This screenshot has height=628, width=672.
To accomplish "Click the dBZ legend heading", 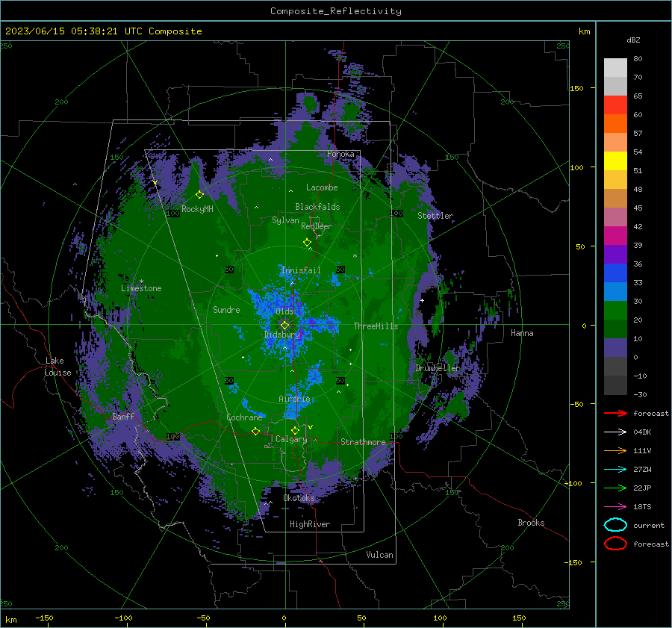I will pyautogui.click(x=633, y=40).
